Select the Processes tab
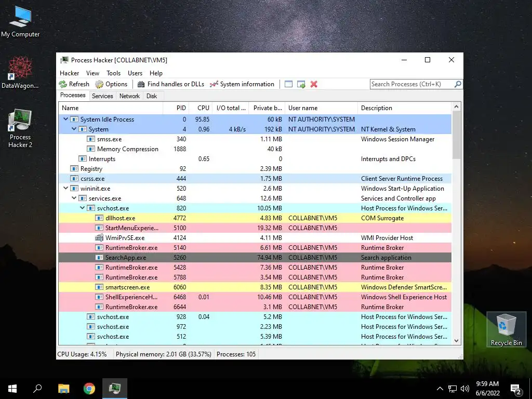Image resolution: width=532 pixels, height=399 pixels. [x=73, y=96]
